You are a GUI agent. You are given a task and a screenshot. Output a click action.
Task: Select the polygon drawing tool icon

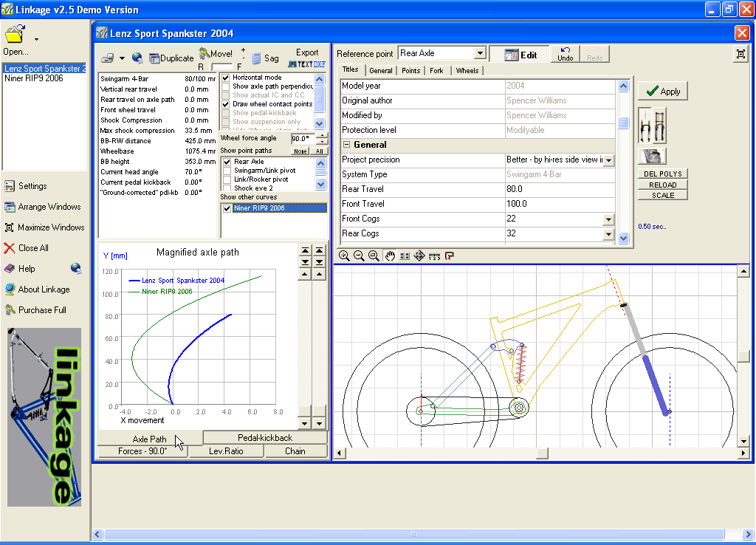click(x=450, y=256)
